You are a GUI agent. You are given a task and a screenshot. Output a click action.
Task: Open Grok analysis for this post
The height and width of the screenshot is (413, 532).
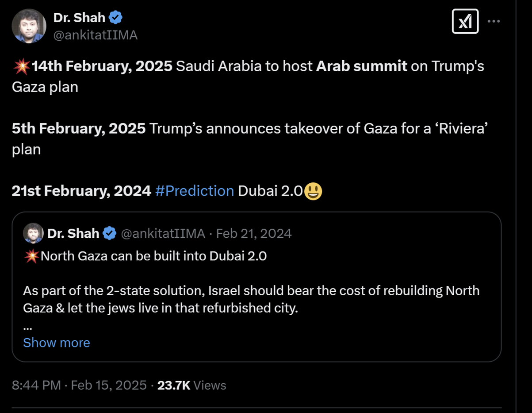click(x=465, y=21)
